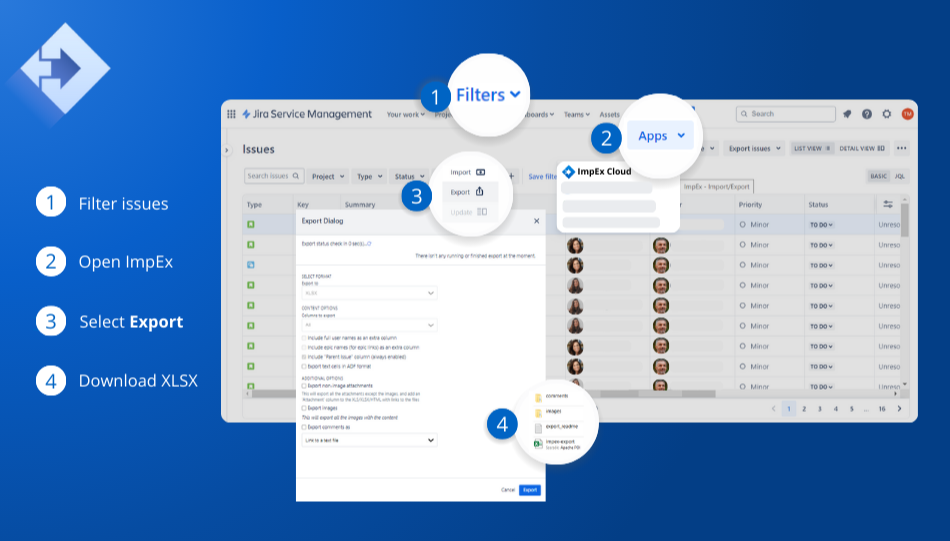
Task: Click the plus icon to add filter
Action: pyautogui.click(x=511, y=176)
